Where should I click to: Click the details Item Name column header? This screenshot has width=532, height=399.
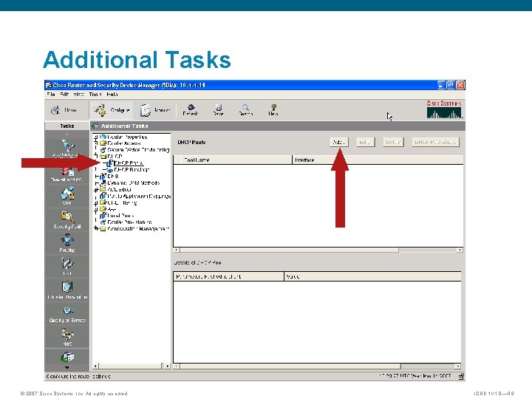pos(228,276)
